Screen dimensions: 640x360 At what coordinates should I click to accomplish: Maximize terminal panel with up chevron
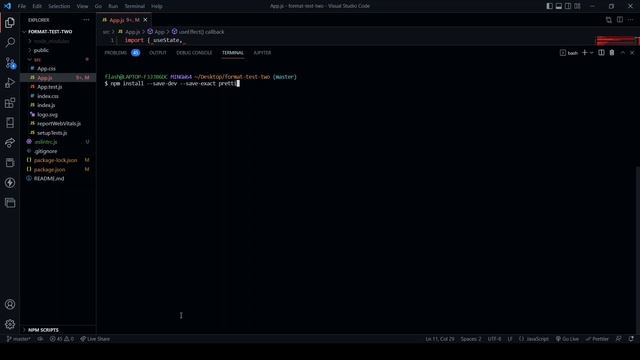(x=622, y=53)
